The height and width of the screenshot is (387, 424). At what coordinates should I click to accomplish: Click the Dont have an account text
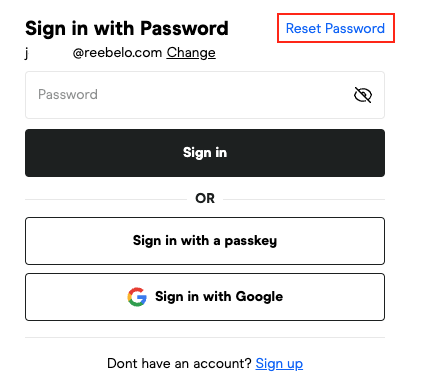pos(179,363)
